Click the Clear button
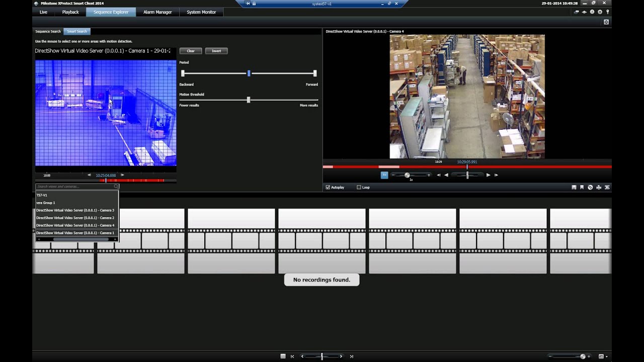644x362 pixels. click(x=191, y=51)
